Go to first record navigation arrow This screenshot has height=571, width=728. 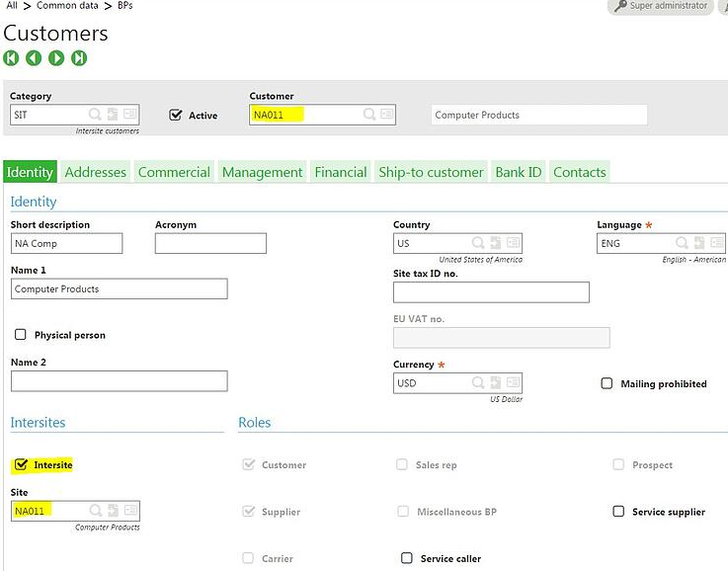11,58
